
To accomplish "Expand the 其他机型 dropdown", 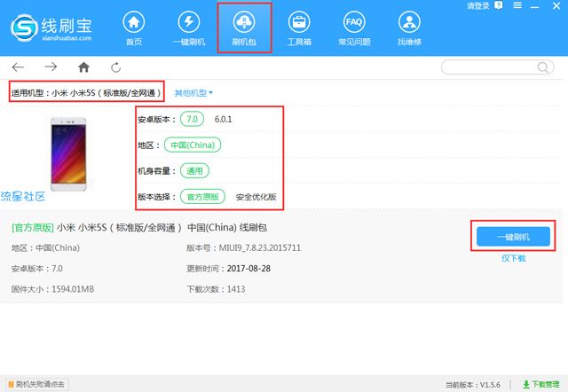I will [193, 93].
